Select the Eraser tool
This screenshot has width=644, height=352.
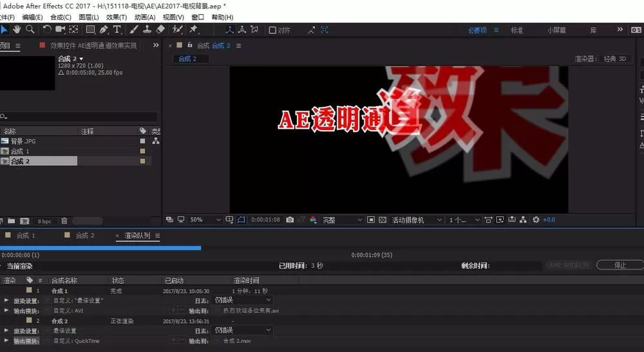(160, 30)
